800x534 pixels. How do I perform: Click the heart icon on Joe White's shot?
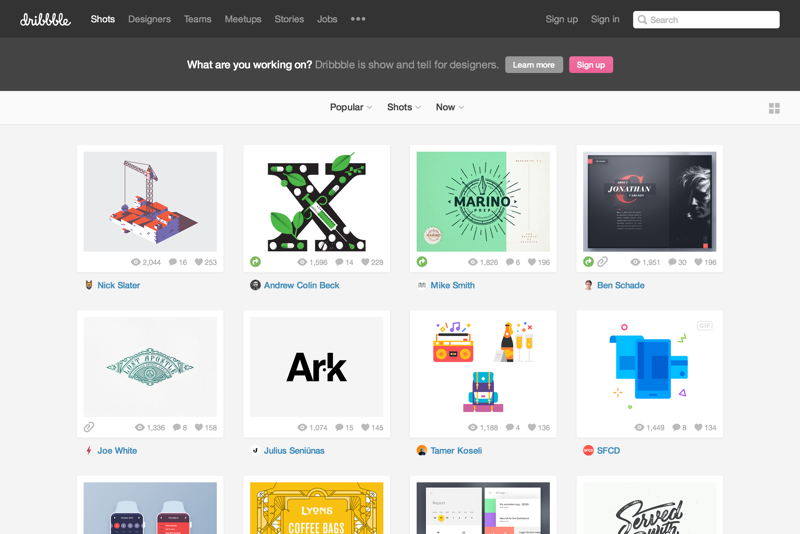[x=199, y=427]
